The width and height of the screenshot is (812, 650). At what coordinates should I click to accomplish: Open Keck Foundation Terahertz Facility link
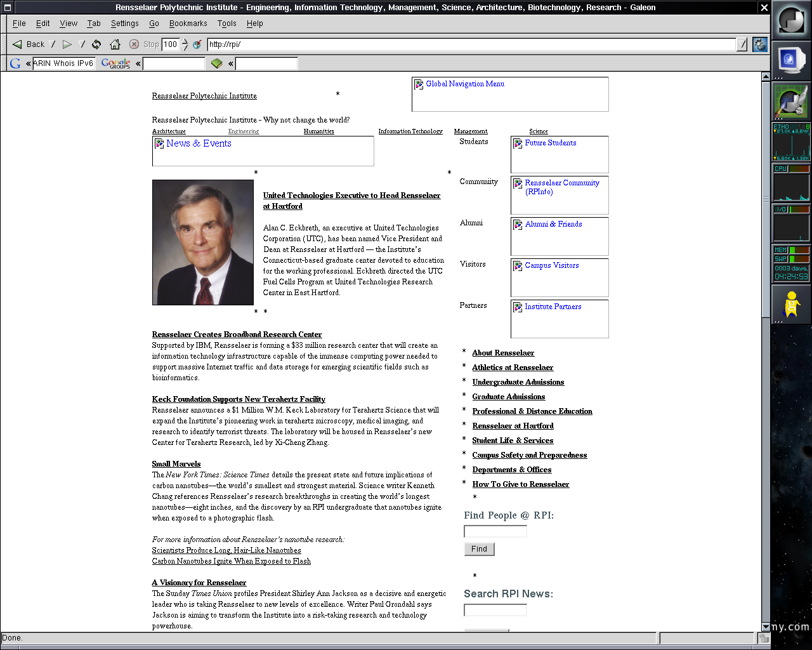coord(239,399)
